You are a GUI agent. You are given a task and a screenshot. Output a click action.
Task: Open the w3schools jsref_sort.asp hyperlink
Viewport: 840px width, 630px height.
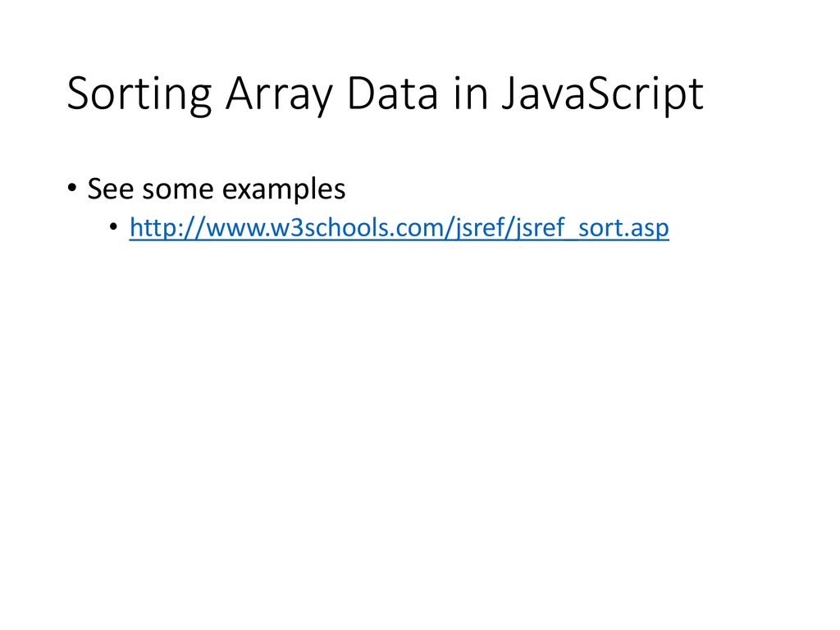pyautogui.click(x=399, y=228)
